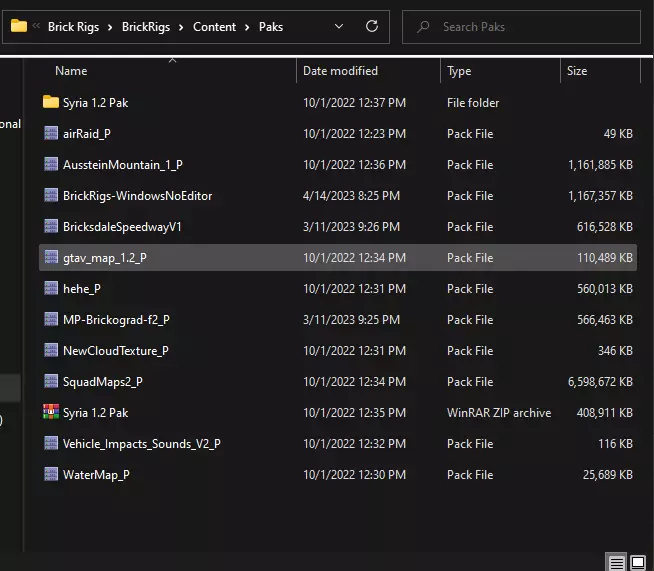Viewport: 654px width, 571px height.
Task: Click the Syria 1.2 Pak folder icon
Action: point(51,103)
